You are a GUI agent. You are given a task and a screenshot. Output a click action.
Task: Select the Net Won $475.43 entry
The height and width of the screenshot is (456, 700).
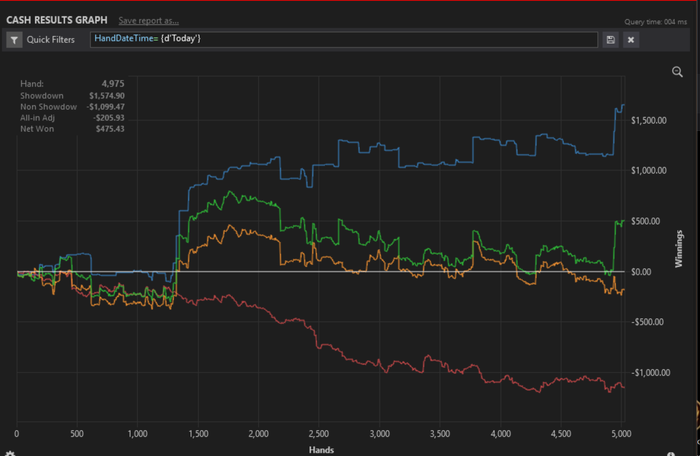click(x=72, y=129)
